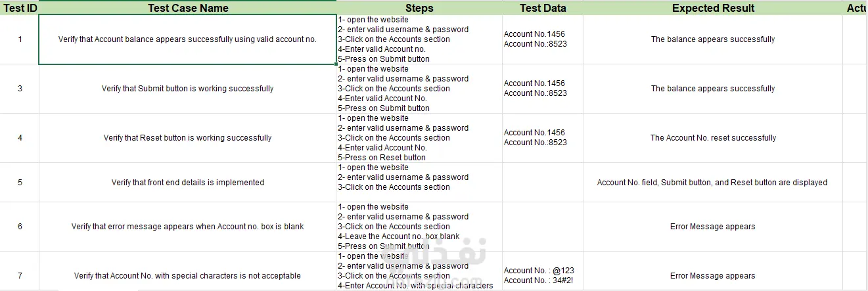868x291 pixels.
Task: Click the expected result listing Submit and Reset buttons
Action: 713,183
